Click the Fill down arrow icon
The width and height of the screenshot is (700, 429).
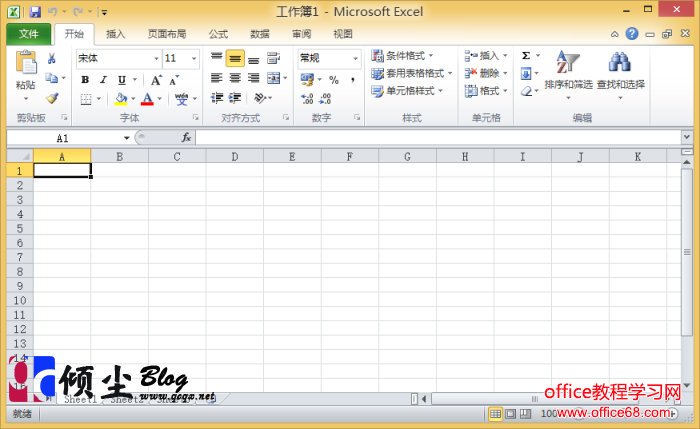pos(526,73)
